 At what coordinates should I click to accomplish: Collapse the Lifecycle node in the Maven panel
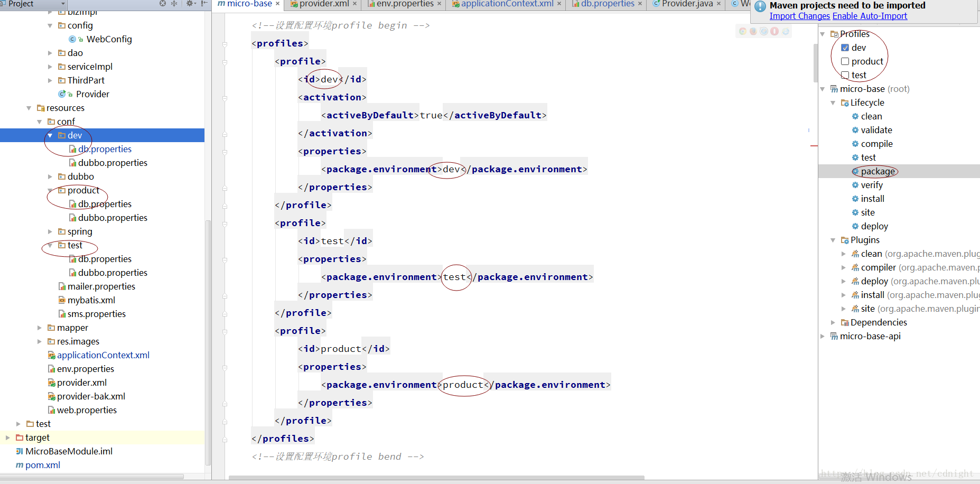(x=833, y=103)
